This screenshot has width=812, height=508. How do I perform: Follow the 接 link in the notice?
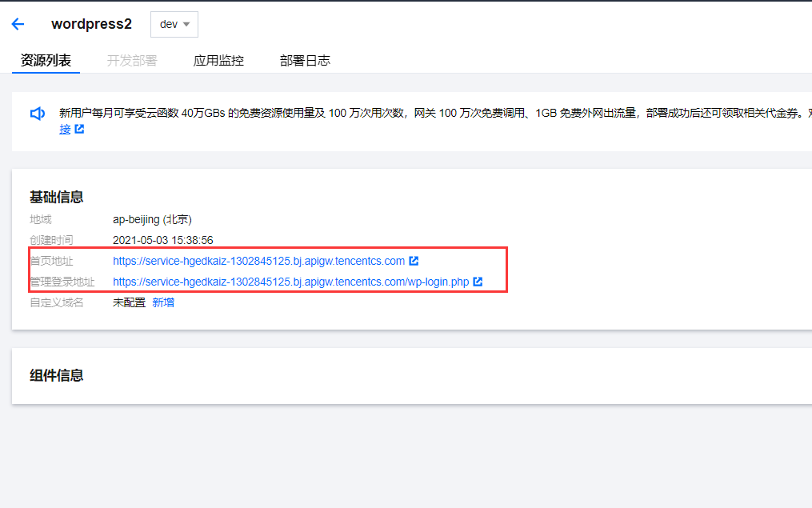65,129
